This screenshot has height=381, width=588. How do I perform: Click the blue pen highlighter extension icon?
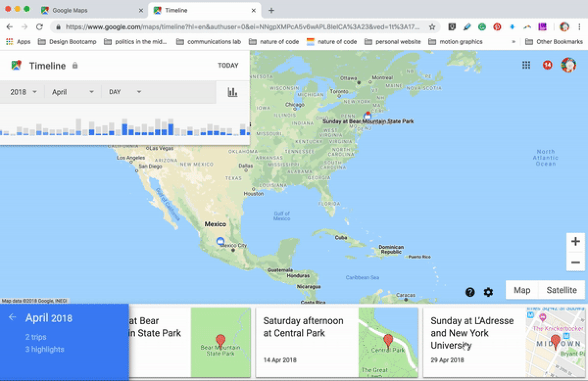coord(467,27)
